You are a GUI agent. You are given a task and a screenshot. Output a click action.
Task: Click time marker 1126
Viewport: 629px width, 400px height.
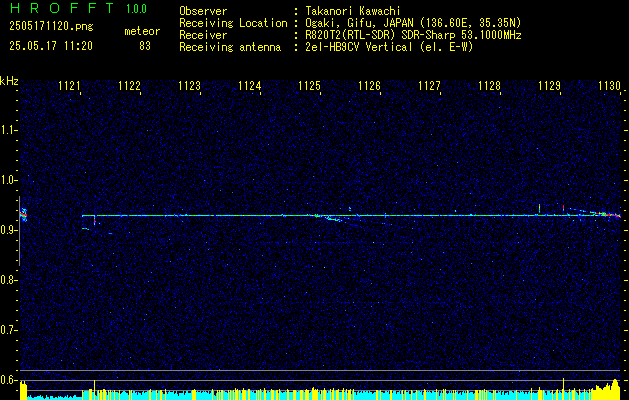369,86
